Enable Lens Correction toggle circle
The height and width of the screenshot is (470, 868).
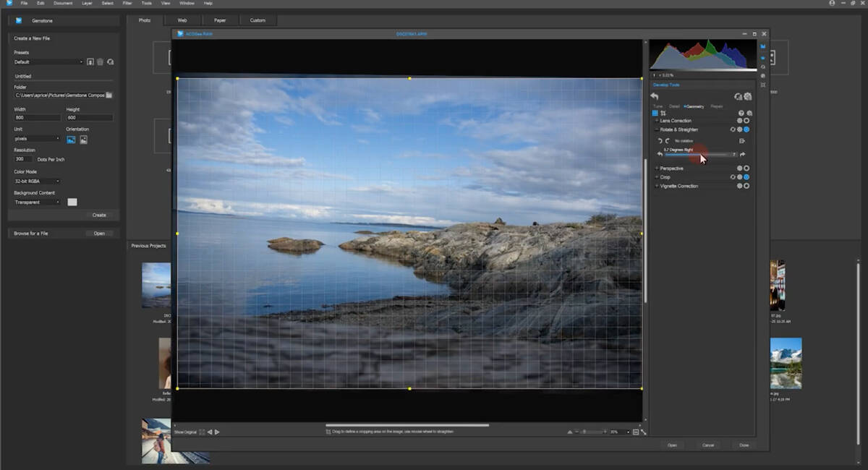point(746,121)
